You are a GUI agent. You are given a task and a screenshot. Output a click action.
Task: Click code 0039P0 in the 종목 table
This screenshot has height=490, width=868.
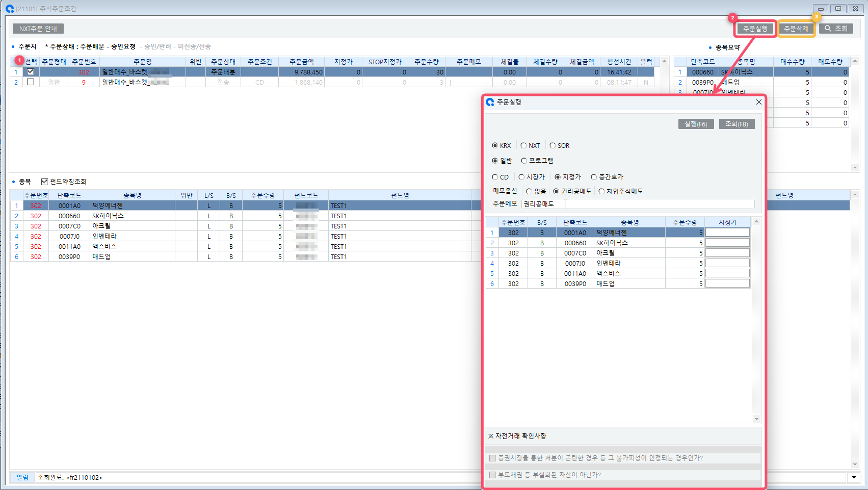tap(69, 256)
